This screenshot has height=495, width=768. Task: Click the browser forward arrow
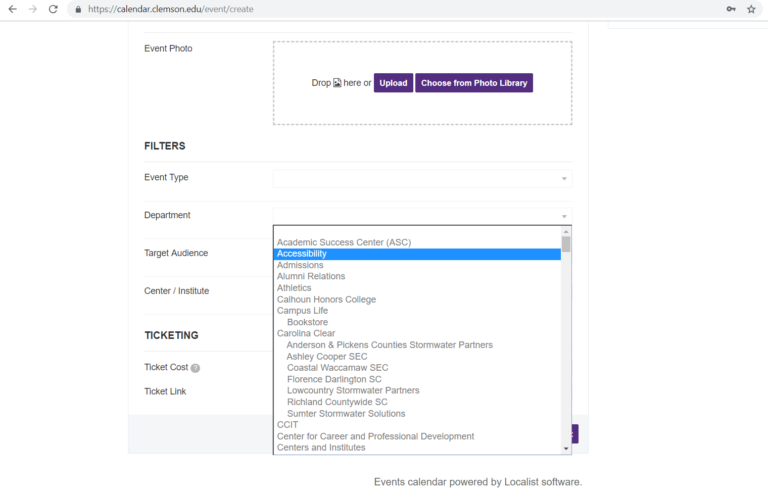(33, 9)
